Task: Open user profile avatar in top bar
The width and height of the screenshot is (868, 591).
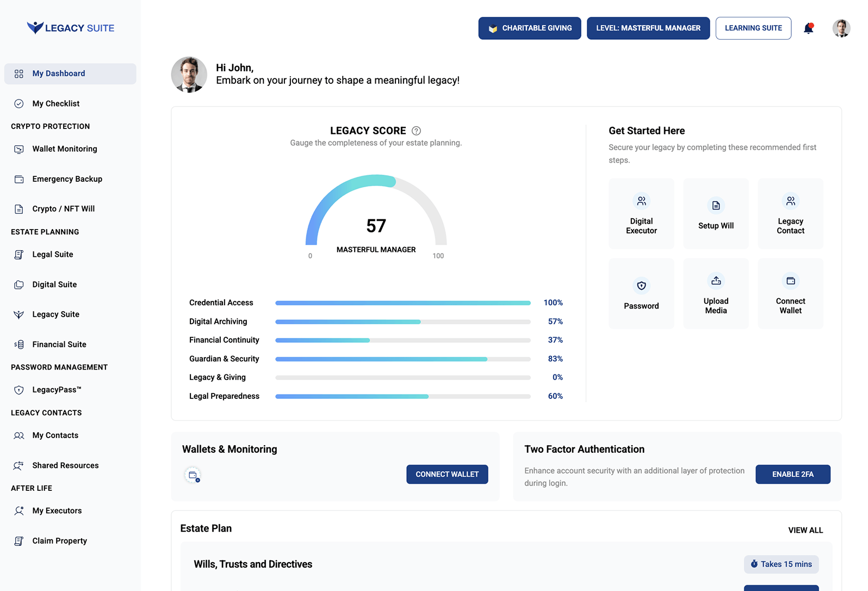Action: tap(841, 28)
